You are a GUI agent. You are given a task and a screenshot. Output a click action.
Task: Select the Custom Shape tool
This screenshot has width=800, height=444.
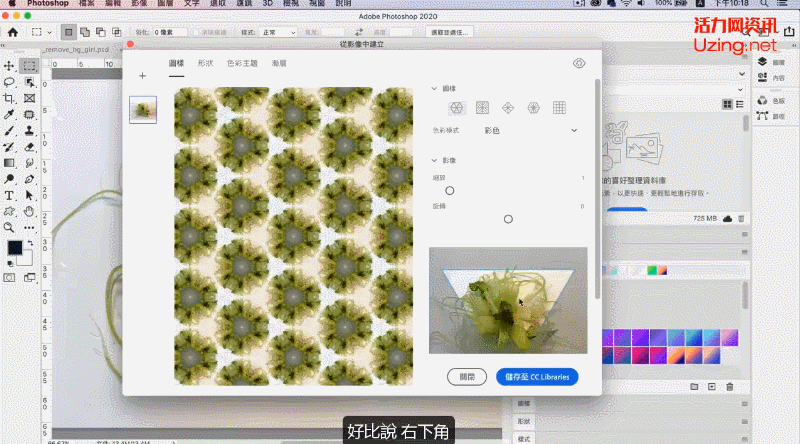click(x=9, y=211)
